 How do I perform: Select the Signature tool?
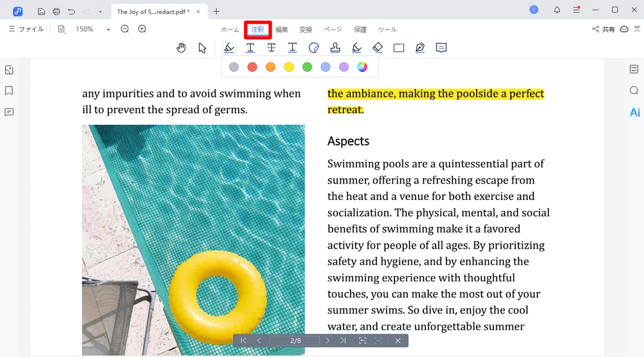[x=356, y=48]
